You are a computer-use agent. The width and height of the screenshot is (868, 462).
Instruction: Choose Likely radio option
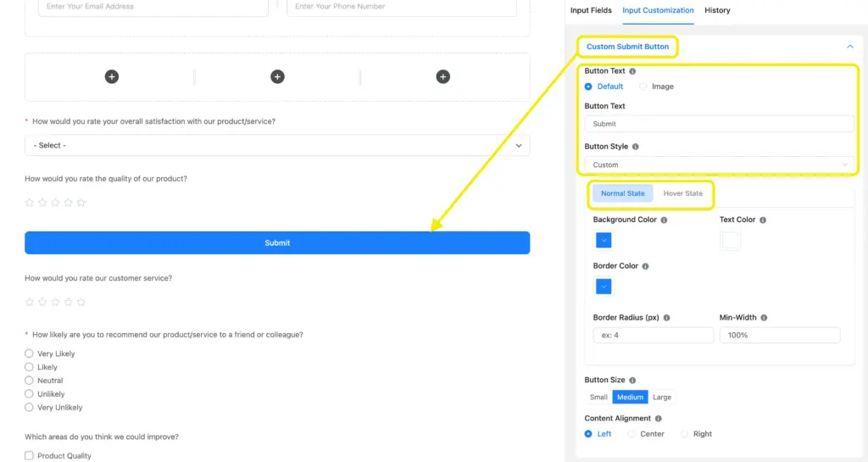tap(29, 367)
